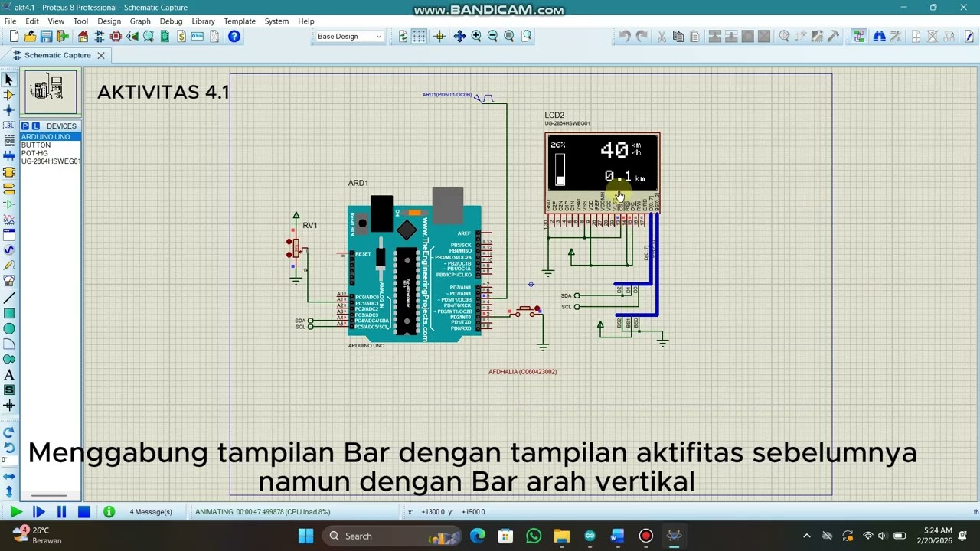Open PCB Layout with the red chip icon
Screen dimensions: 980x551
click(116, 36)
